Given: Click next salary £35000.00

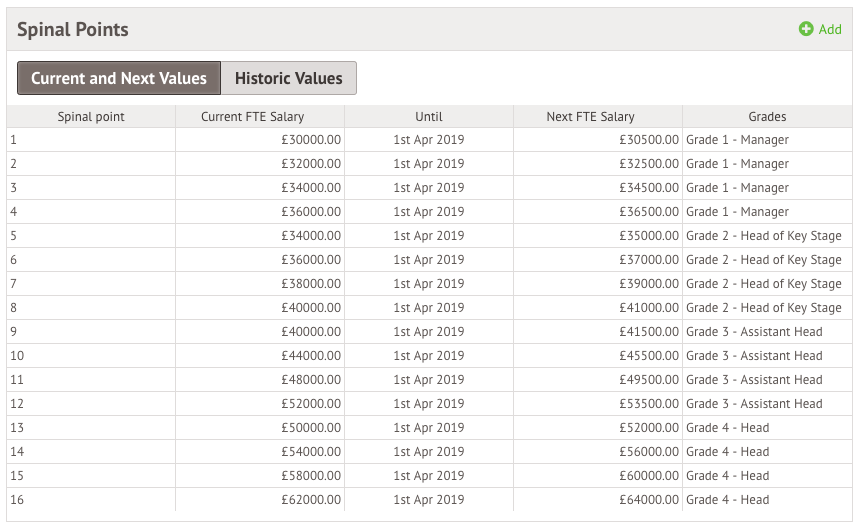Looking at the screenshot, I should pos(649,236).
